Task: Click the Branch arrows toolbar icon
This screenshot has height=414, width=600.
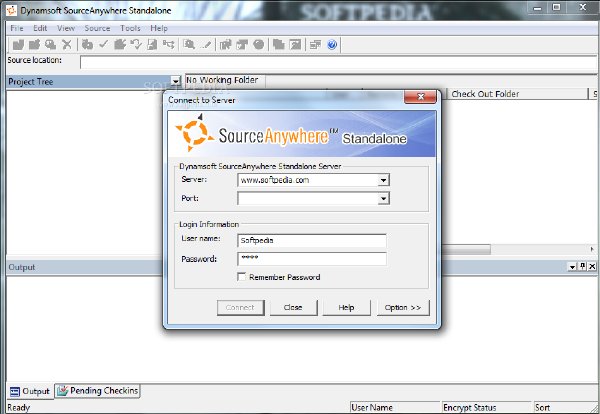Action: tap(168, 45)
